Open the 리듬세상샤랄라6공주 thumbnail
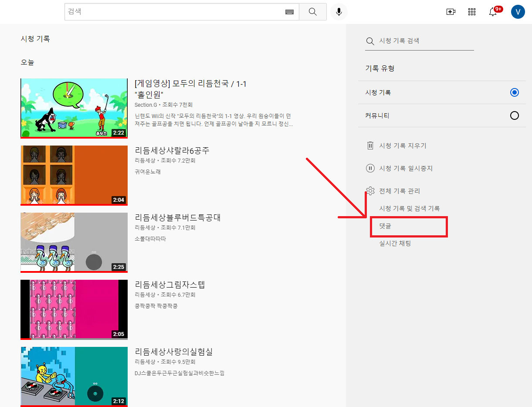Screen dimensions: 532x407 pos(74,175)
